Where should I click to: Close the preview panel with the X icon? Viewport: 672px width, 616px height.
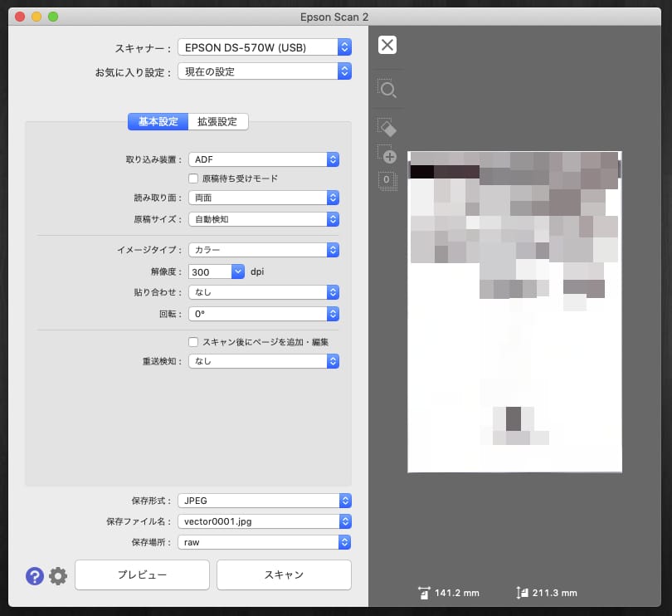(x=387, y=45)
